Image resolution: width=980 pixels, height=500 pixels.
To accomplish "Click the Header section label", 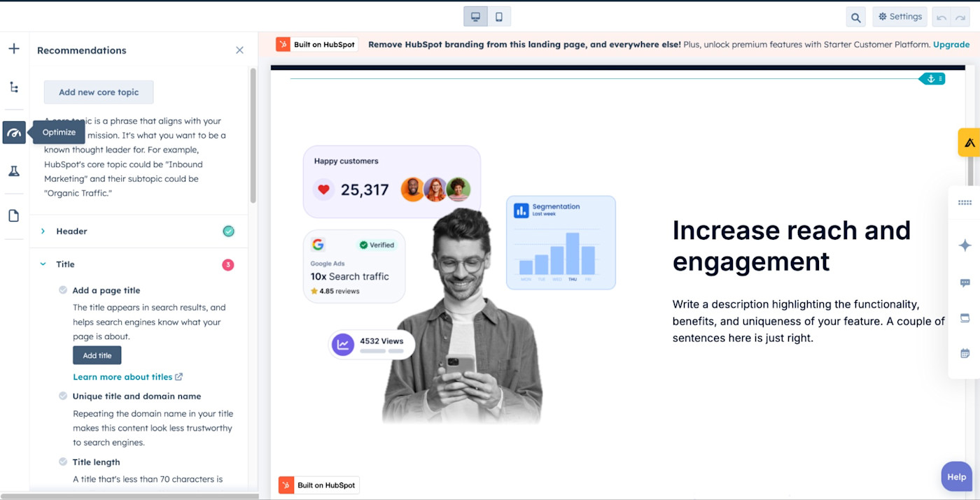I will click(71, 231).
